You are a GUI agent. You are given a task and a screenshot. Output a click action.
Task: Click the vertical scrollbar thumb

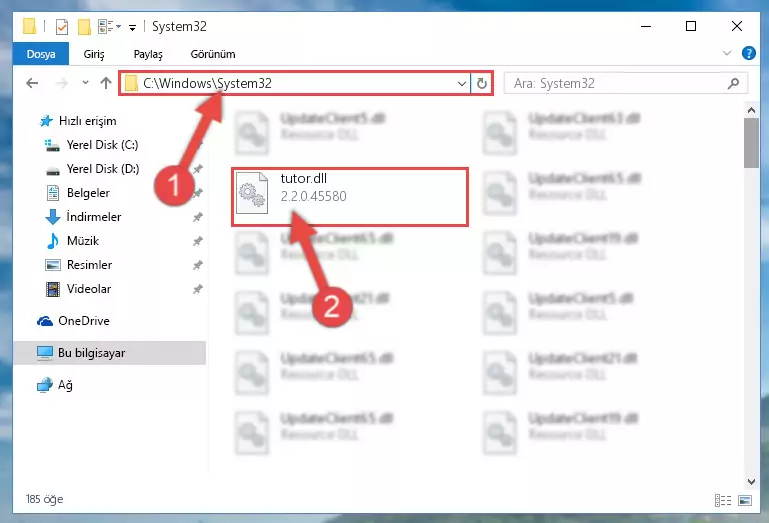[x=751, y=143]
